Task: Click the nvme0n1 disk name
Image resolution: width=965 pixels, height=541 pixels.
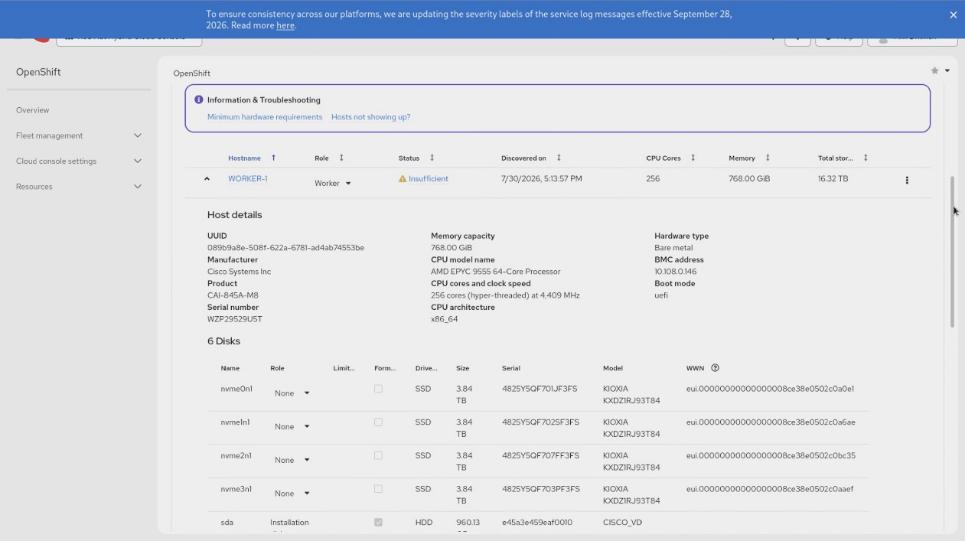Action: pyautogui.click(x=236, y=389)
